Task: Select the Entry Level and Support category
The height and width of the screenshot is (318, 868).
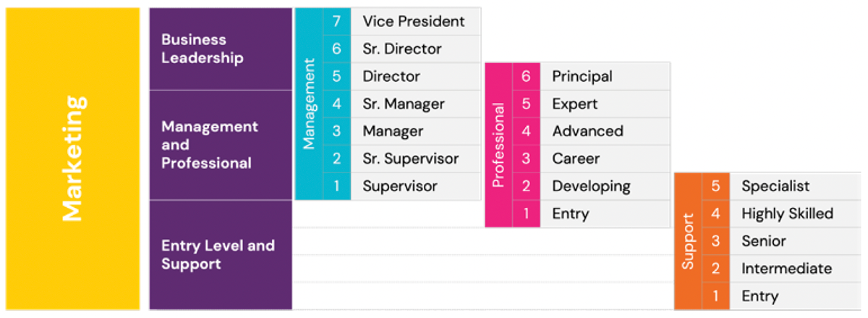Action: tap(221, 255)
